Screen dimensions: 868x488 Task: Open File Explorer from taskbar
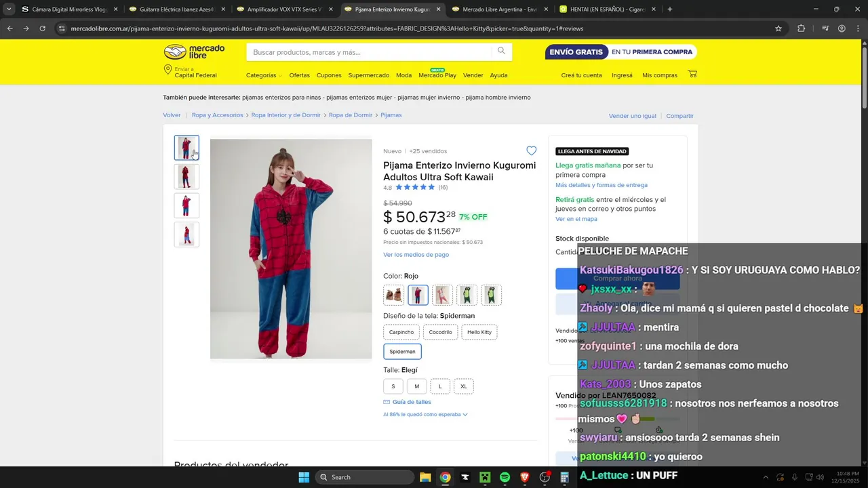click(x=425, y=477)
